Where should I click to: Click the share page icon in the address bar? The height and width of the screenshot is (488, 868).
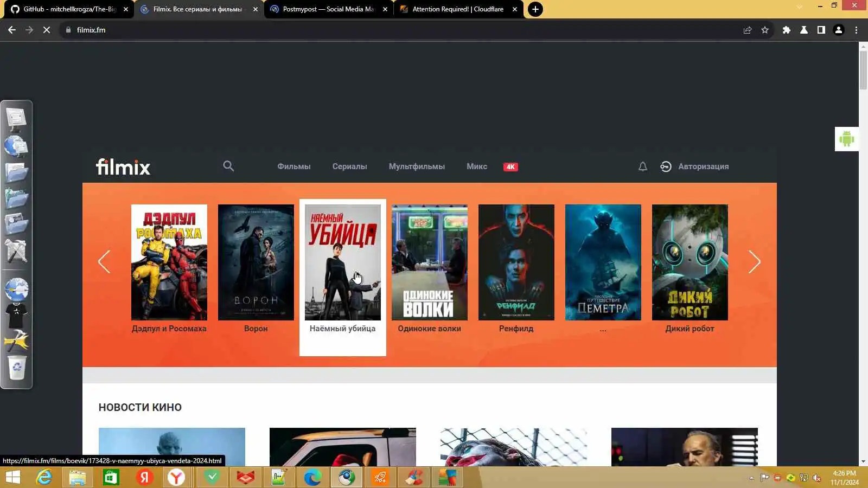(748, 30)
